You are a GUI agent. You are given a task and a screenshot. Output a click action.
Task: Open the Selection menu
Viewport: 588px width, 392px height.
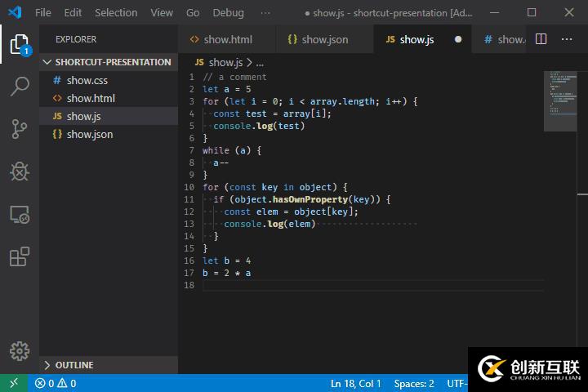tap(116, 13)
